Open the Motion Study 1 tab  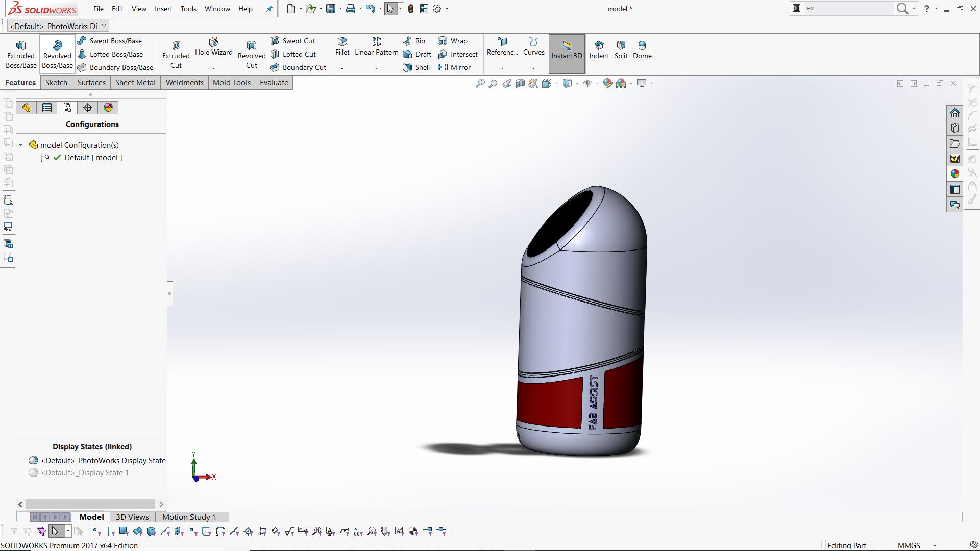point(189,517)
